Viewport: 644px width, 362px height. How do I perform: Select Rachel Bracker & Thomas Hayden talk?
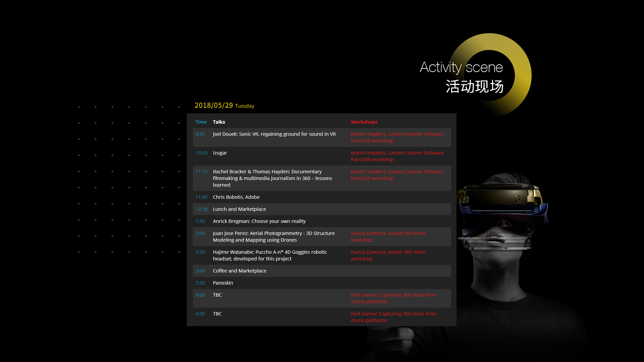pyautogui.click(x=272, y=178)
